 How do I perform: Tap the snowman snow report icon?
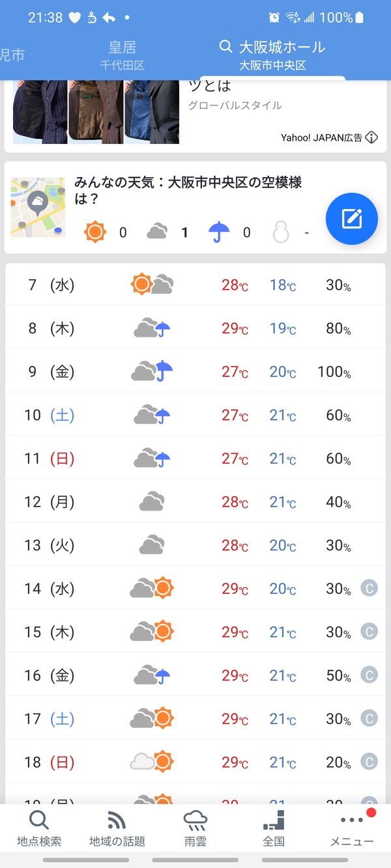point(281,232)
